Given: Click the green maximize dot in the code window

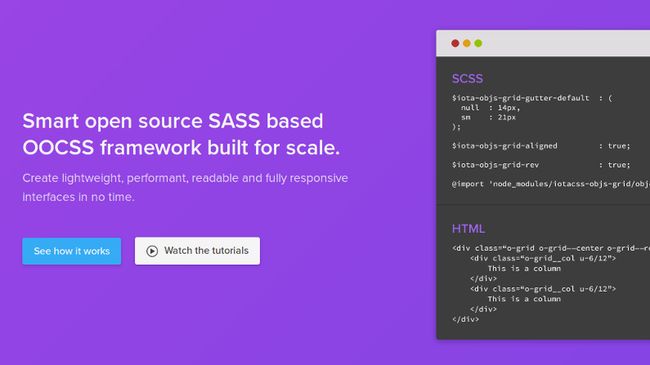Looking at the screenshot, I should click(x=478, y=43).
